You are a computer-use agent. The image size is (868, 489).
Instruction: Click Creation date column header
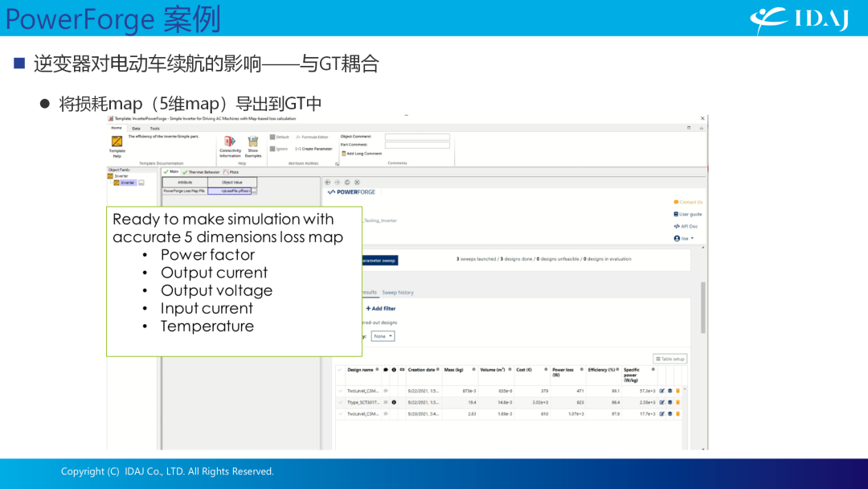pyautogui.click(x=421, y=370)
